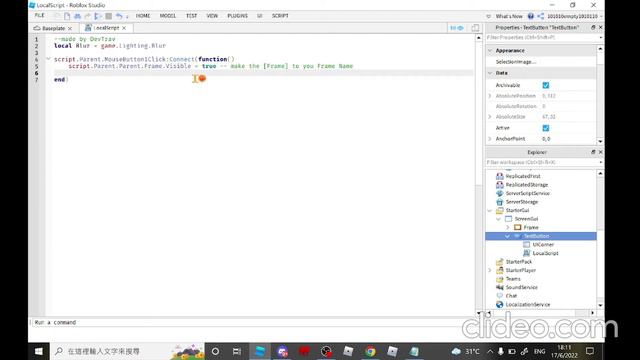Screen dimensions: 640x360
Task: Click the script editor scroll-up arrow
Action: coord(478,38)
